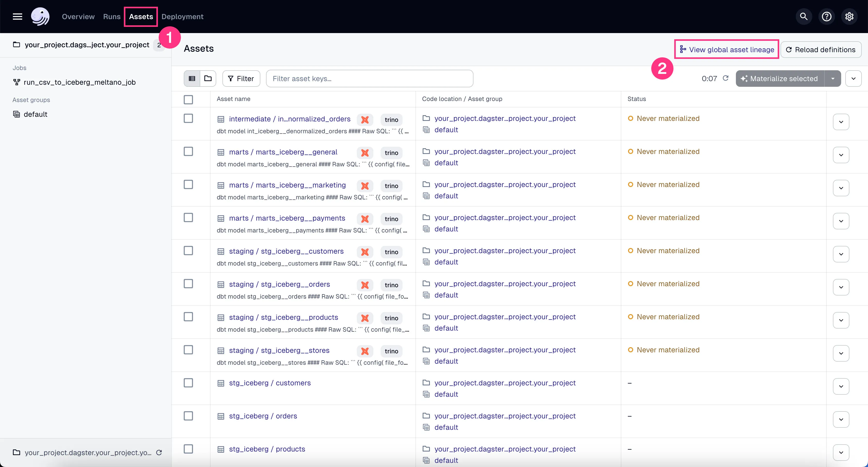Check the stg_iceberg__products asset checkbox
Screen dimensions: 868x467
tap(188, 317)
